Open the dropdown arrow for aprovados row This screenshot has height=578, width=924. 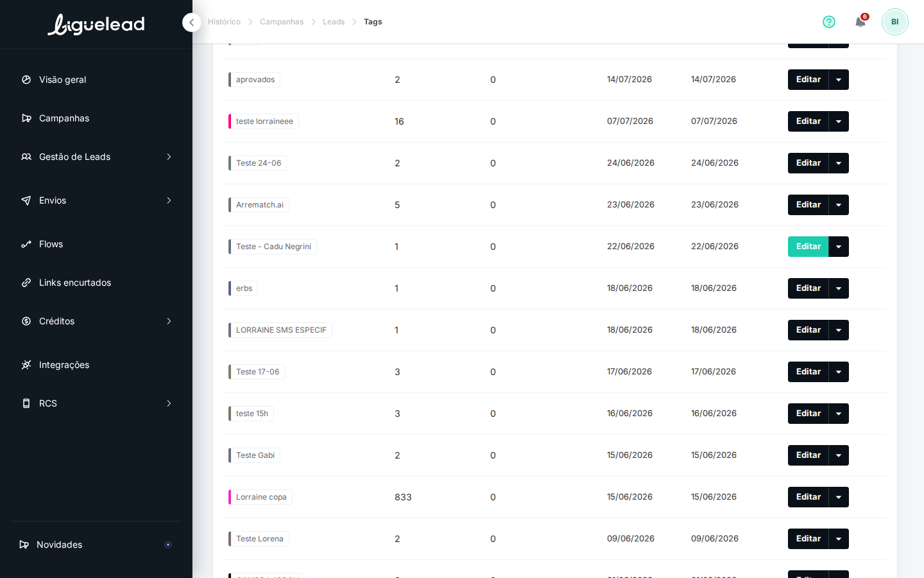coord(839,80)
